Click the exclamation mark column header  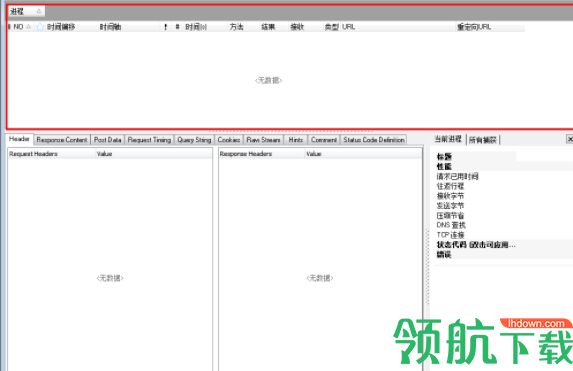click(x=166, y=27)
